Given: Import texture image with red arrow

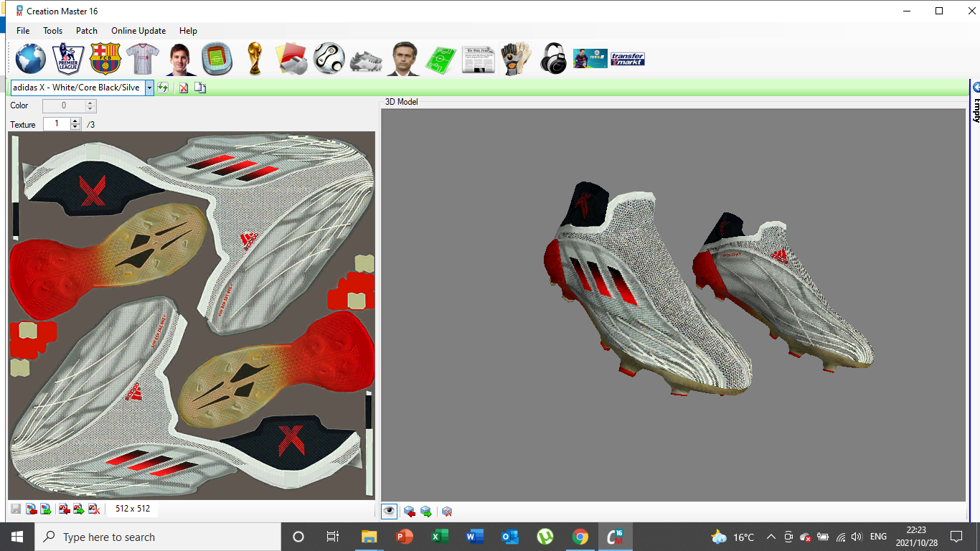Looking at the screenshot, I should 31,509.
